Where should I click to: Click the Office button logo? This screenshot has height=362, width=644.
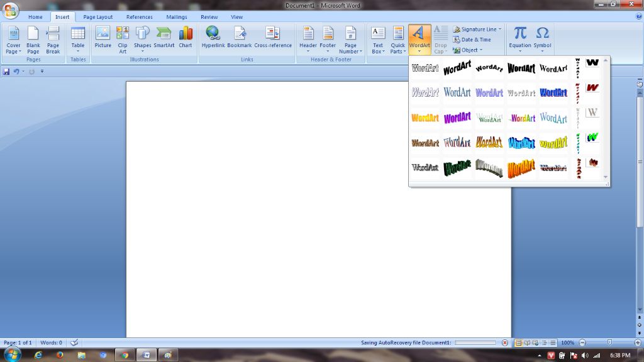click(11, 11)
